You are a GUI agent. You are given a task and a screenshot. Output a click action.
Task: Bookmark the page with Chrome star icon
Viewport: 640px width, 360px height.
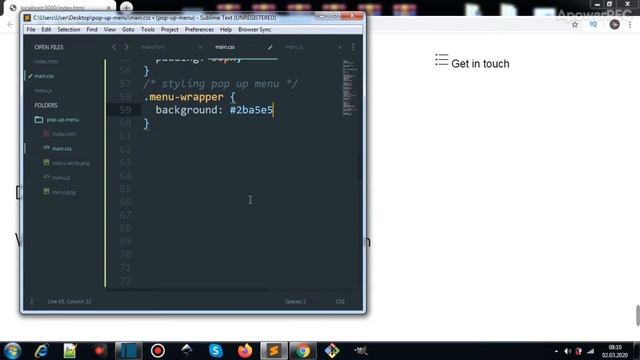pos(575,24)
